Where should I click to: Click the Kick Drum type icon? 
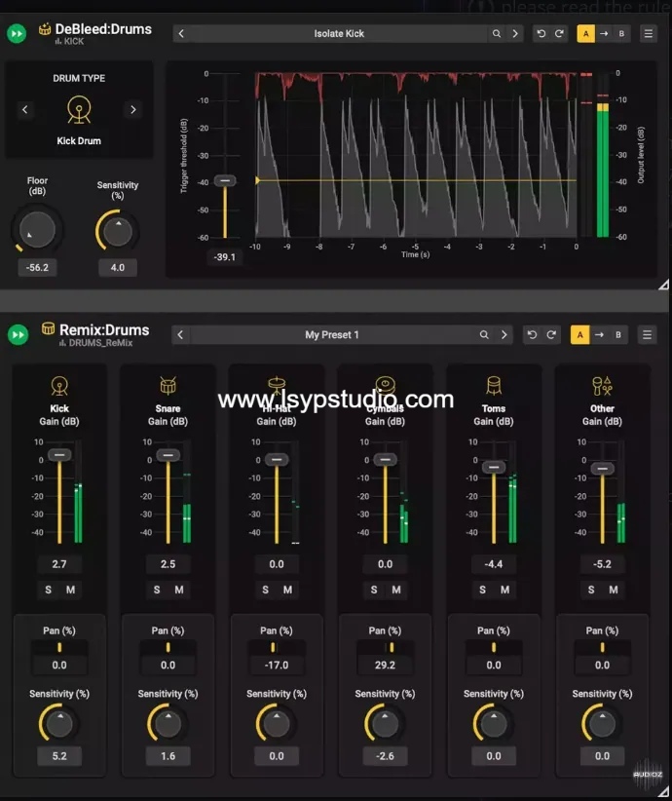point(79,110)
